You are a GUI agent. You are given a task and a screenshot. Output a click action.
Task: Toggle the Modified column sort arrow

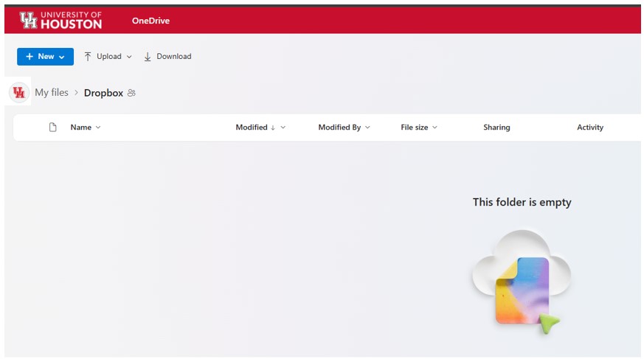point(273,128)
